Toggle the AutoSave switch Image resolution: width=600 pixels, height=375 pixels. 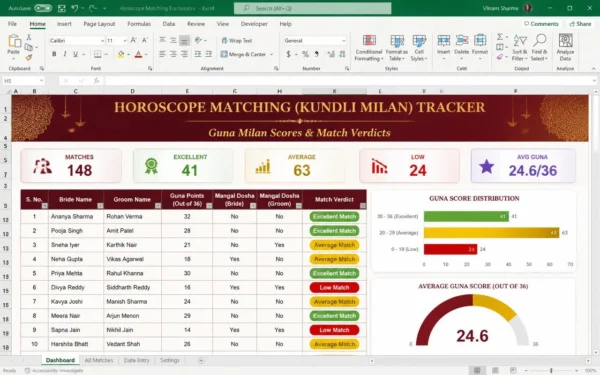point(43,8)
